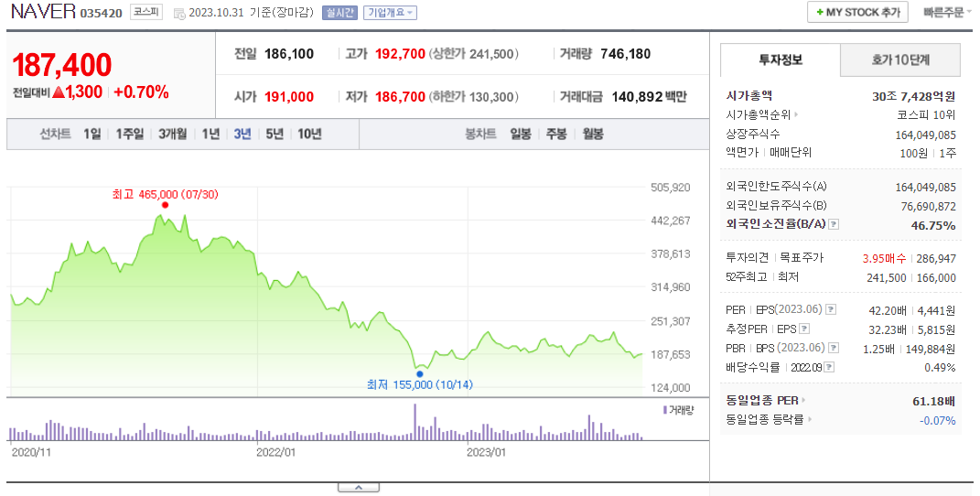Select the 3년 line chart period
The width and height of the screenshot is (980, 496).
(x=242, y=134)
